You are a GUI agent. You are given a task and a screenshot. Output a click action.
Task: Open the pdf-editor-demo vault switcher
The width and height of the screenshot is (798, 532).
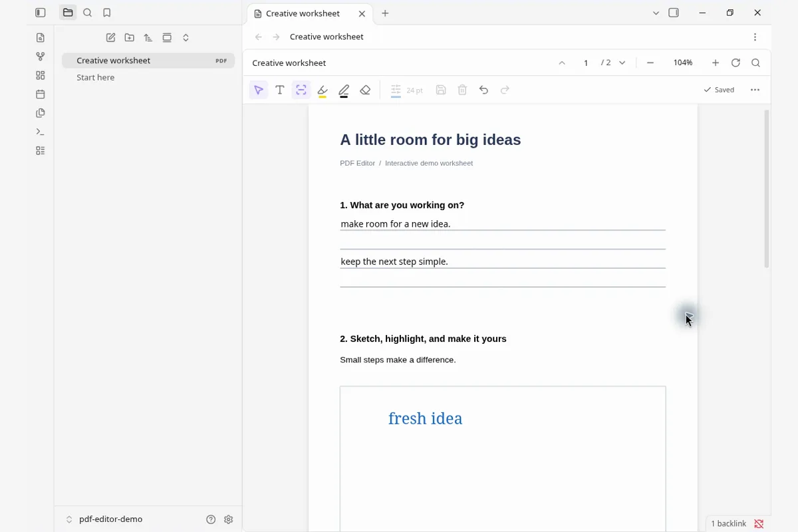(104, 519)
